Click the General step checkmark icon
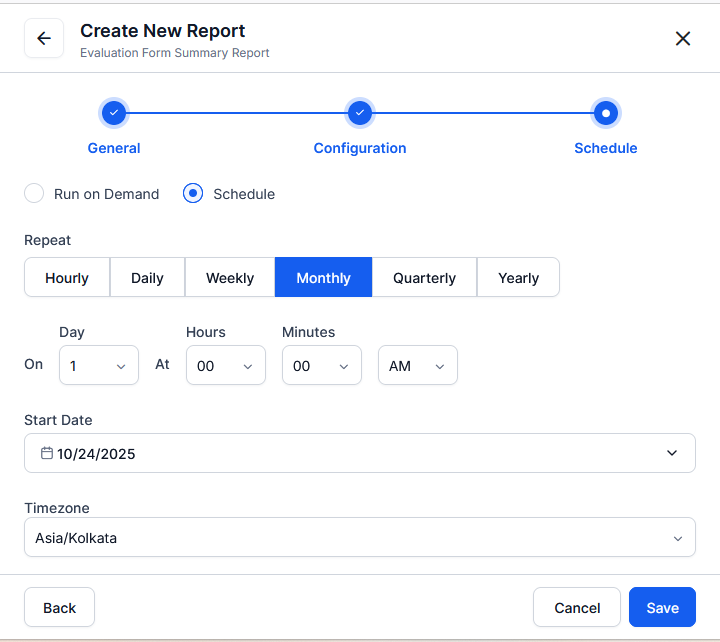Image resolution: width=720 pixels, height=642 pixels. click(x=114, y=113)
